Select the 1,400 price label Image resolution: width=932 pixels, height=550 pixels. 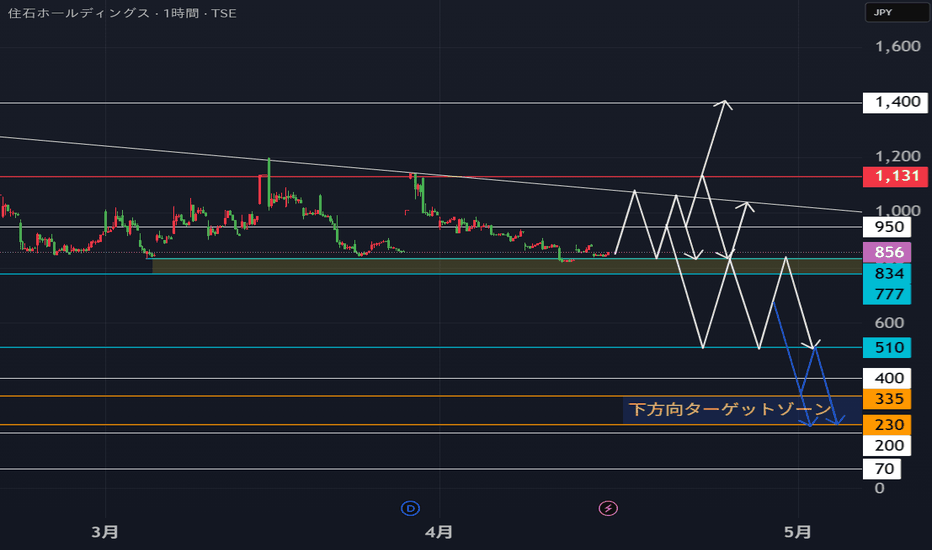pos(895,102)
